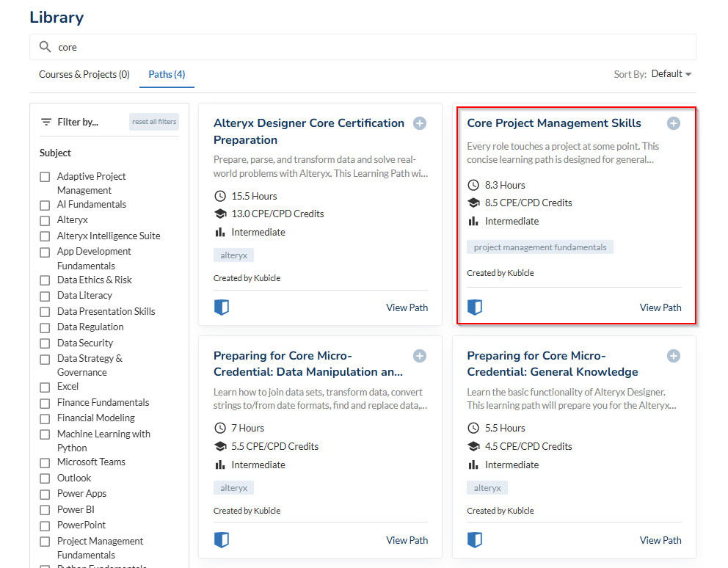Add General Knowledge micro-credential path via plus icon
728x568 pixels.
[673, 356]
